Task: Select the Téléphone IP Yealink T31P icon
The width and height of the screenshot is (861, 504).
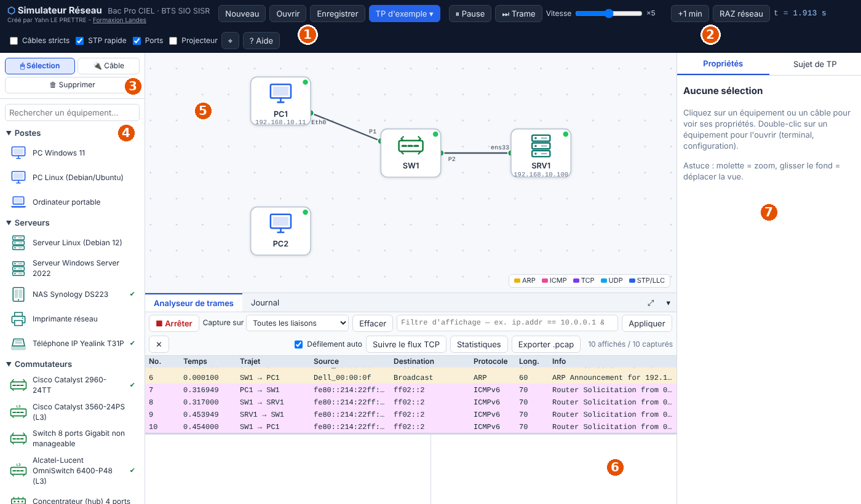Action: (18, 344)
